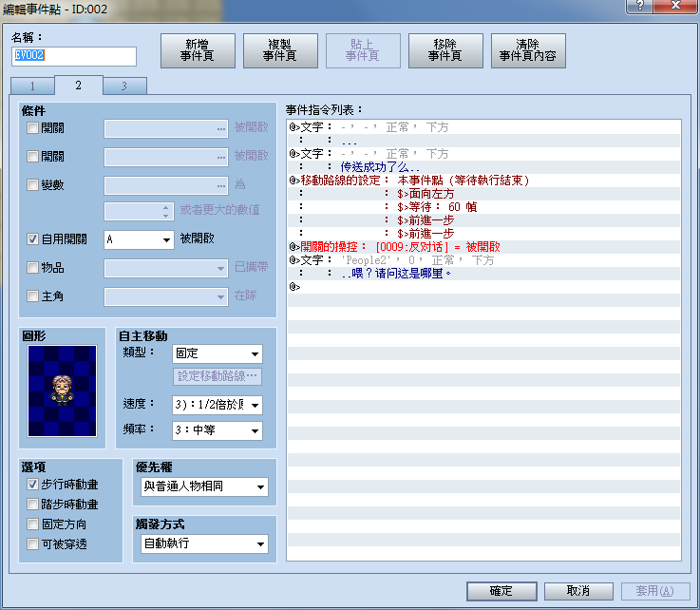
Task: Click the event name field EV002
Action: [74, 56]
